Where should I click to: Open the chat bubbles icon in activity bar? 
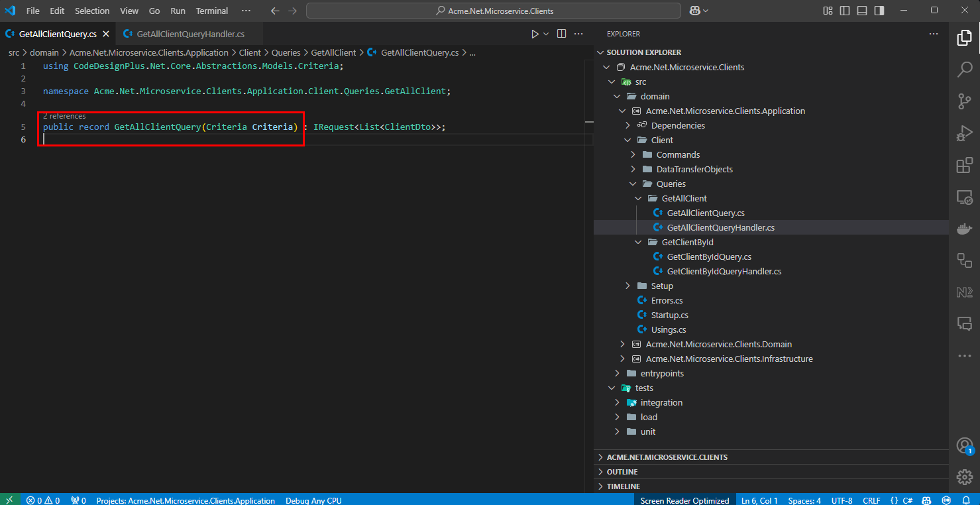point(964,324)
